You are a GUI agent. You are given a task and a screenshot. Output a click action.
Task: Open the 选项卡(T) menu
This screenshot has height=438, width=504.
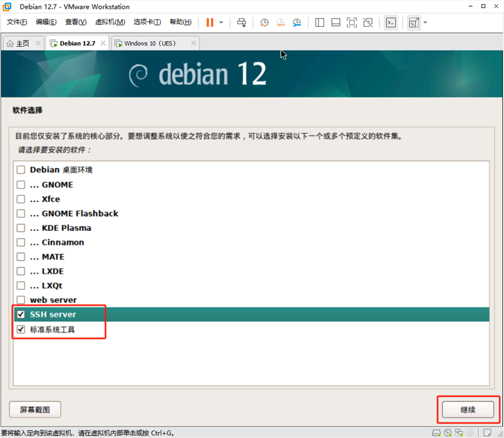(147, 22)
